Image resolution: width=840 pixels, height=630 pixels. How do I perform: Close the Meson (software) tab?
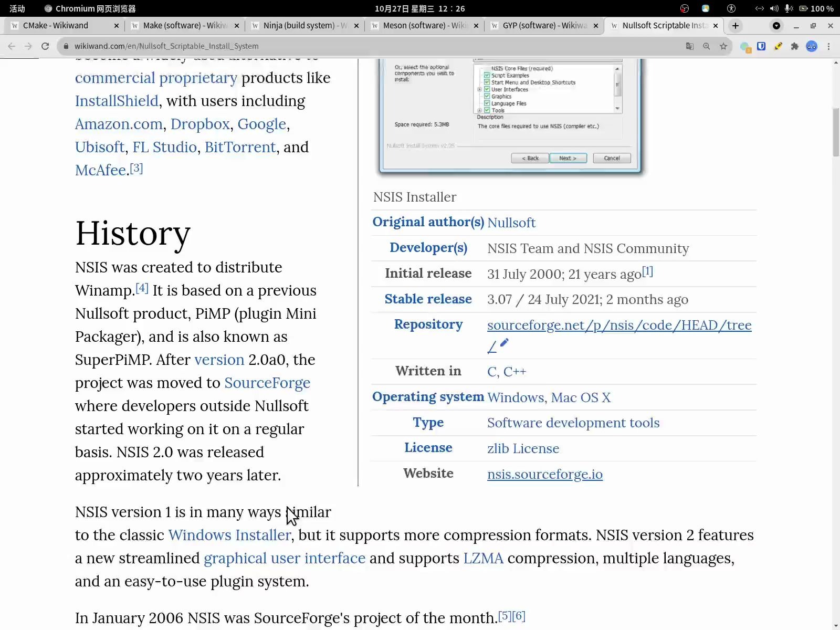click(x=476, y=26)
